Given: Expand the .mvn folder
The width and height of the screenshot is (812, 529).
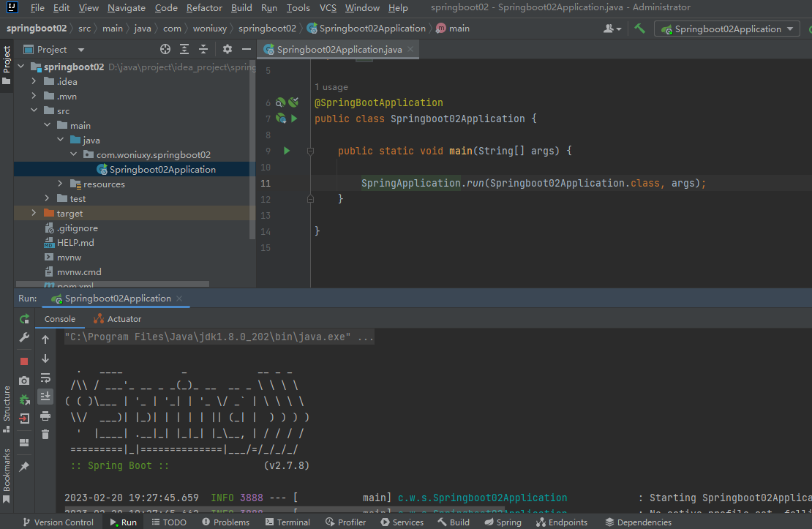Looking at the screenshot, I should click(34, 96).
